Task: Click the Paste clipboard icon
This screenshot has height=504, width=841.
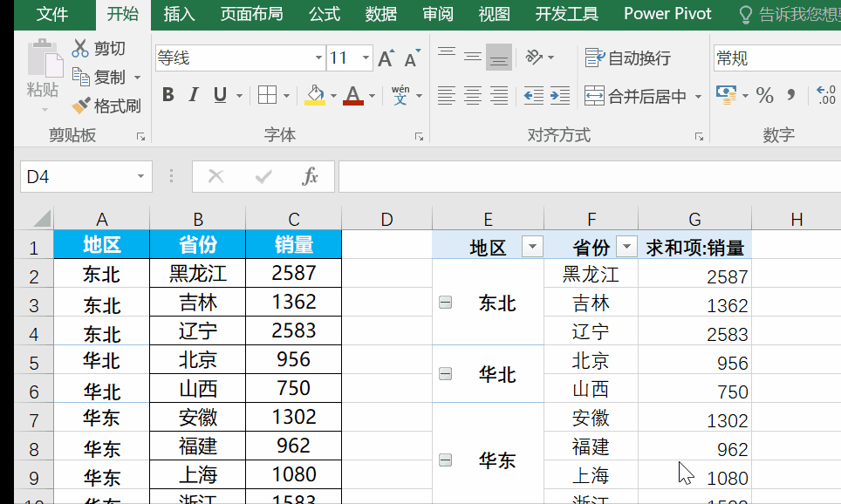Action: pyautogui.click(x=44, y=58)
